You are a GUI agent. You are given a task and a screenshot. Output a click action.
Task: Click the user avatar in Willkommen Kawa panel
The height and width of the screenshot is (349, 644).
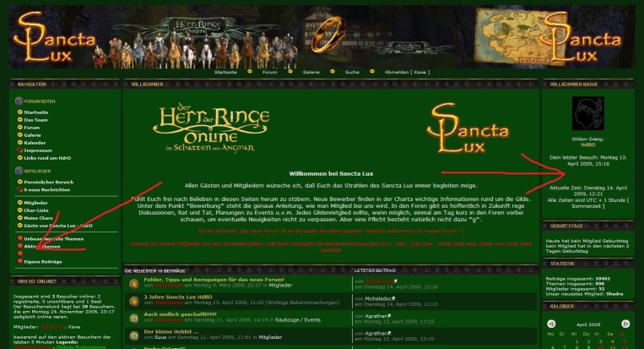click(x=587, y=114)
